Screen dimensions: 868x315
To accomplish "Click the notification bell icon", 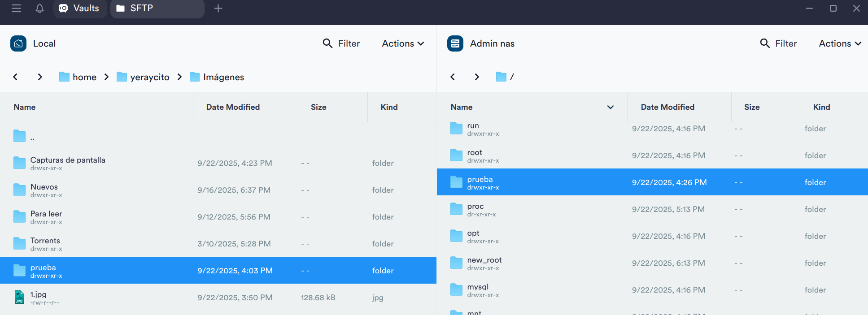I will pyautogui.click(x=39, y=9).
